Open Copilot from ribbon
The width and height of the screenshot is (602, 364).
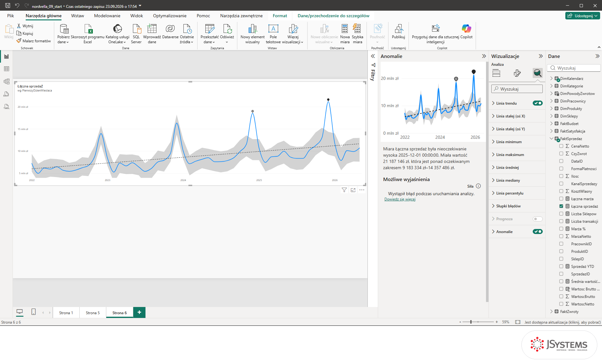467,32
